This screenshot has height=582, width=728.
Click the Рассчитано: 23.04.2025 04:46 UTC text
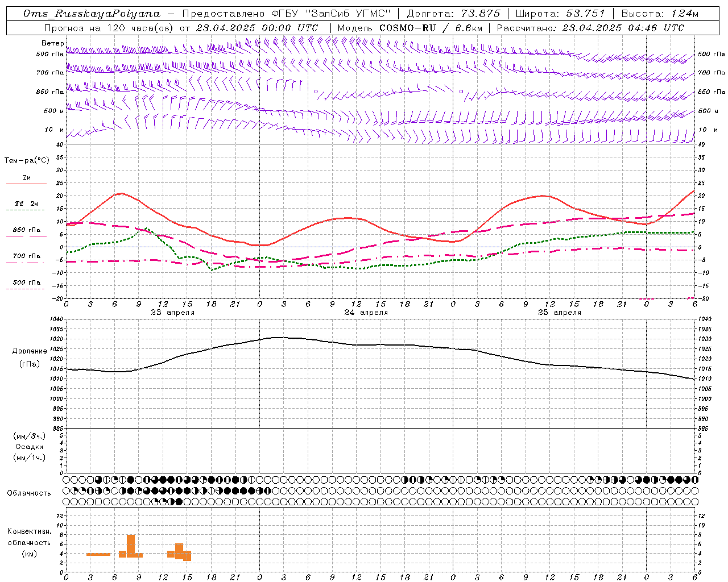(x=591, y=28)
